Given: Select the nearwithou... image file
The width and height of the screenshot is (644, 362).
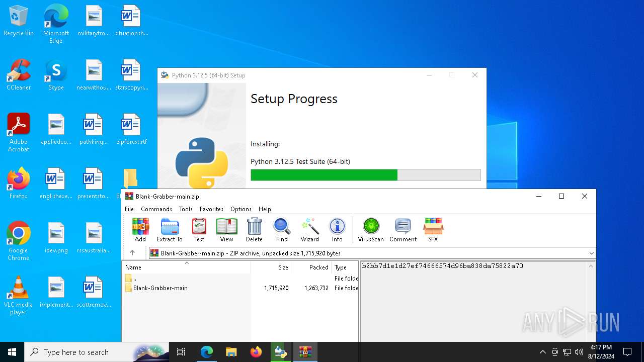Looking at the screenshot, I should 94,75.
